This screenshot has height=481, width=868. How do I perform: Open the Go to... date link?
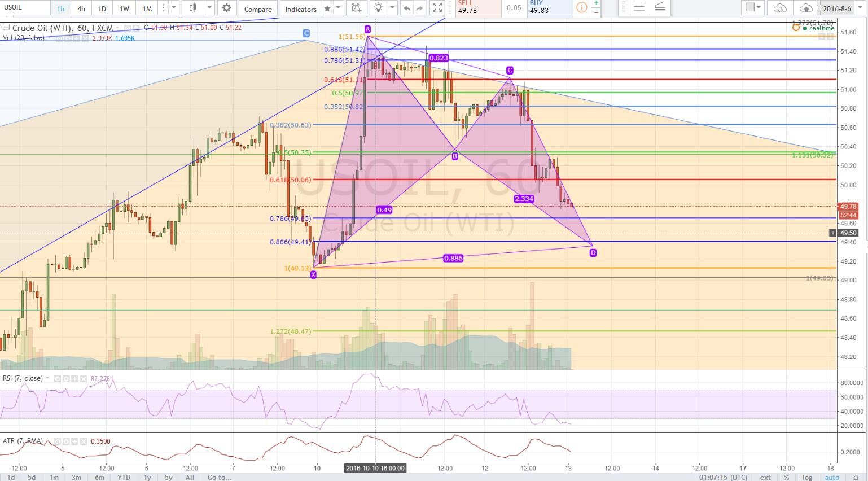220,478
